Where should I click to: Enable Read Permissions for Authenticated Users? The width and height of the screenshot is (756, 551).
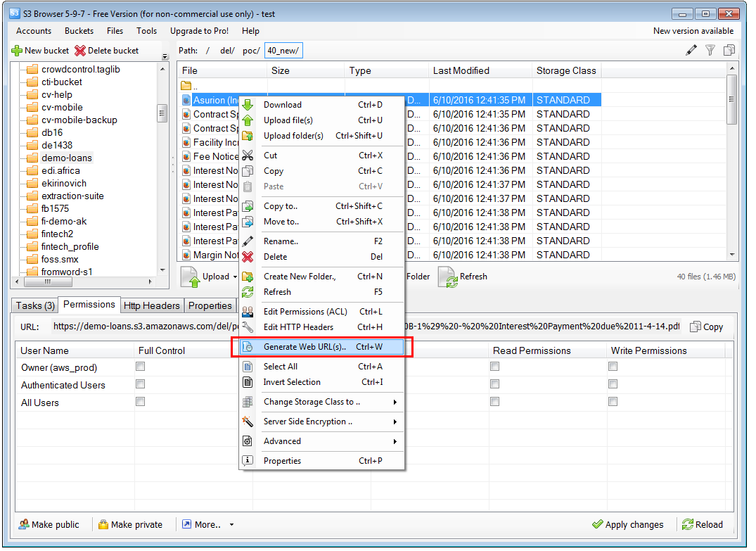pos(494,384)
